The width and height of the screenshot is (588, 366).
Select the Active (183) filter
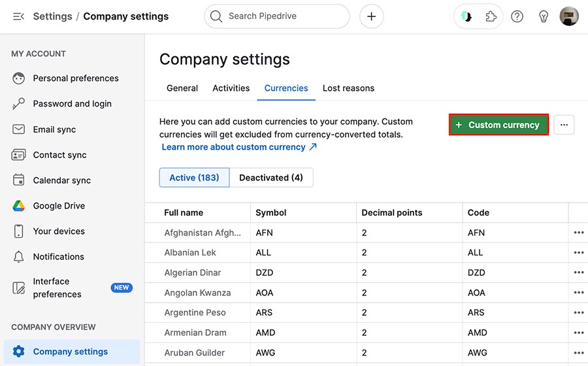(194, 178)
